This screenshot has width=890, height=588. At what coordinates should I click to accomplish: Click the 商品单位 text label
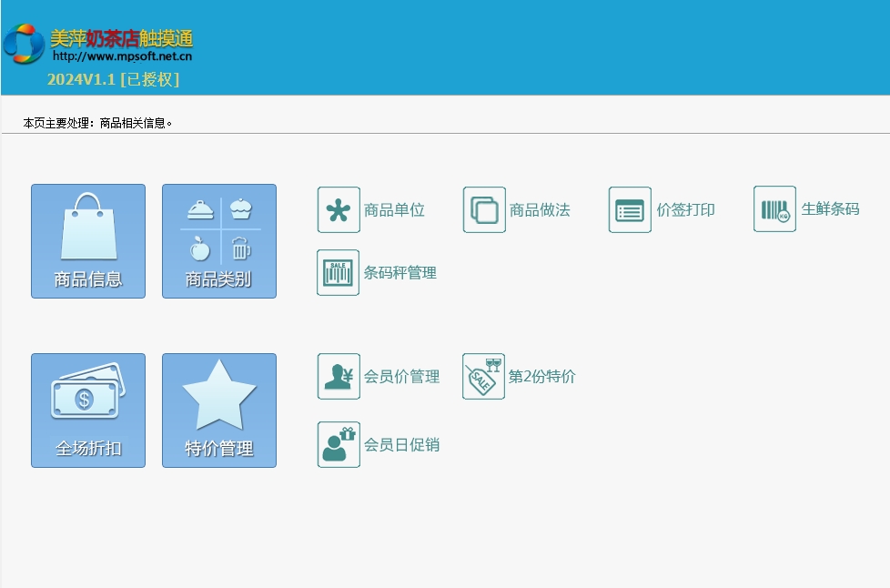(x=394, y=210)
